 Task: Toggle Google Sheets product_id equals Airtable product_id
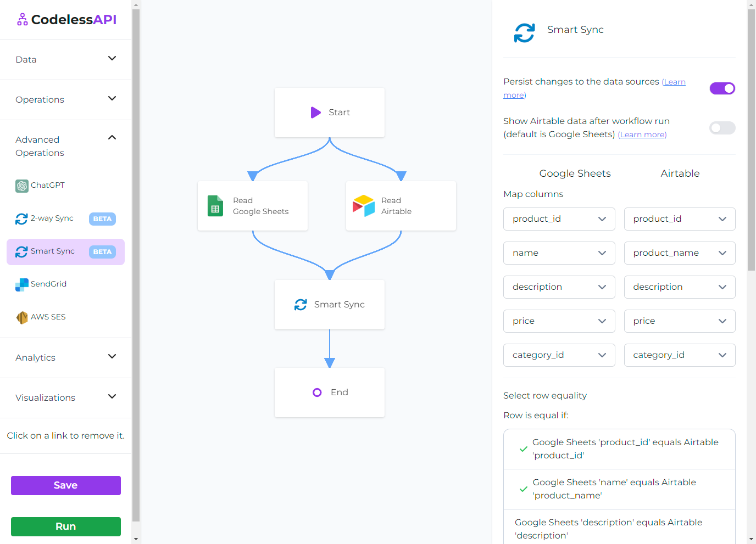pos(619,449)
